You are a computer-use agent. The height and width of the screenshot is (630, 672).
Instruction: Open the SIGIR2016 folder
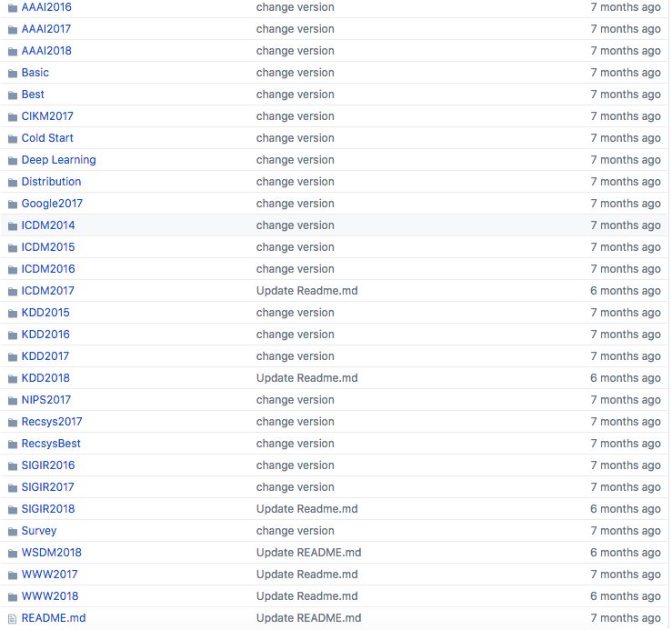click(48, 465)
